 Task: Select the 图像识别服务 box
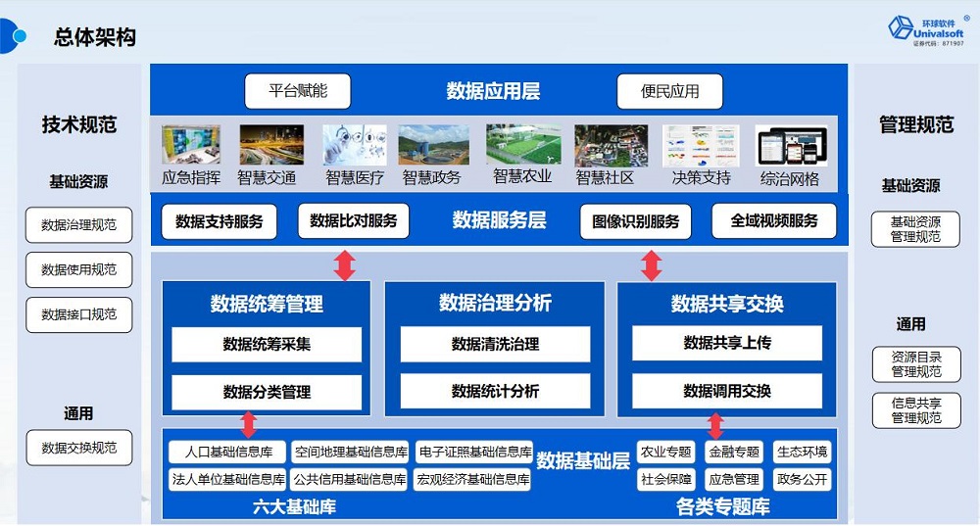coord(635,221)
